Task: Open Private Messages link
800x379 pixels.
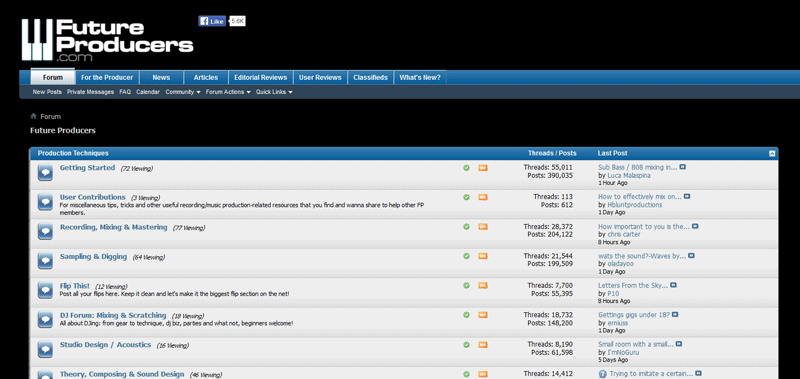Action: point(90,92)
